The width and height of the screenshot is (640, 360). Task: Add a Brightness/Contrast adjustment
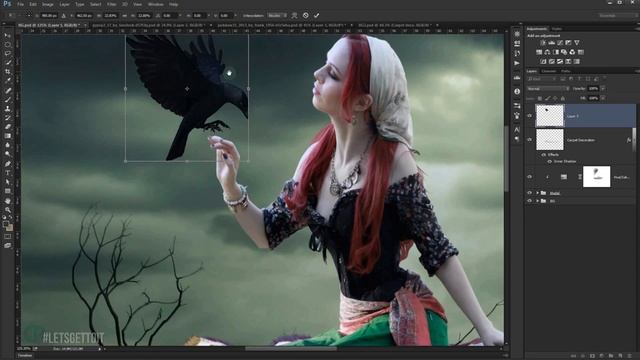pos(543,42)
